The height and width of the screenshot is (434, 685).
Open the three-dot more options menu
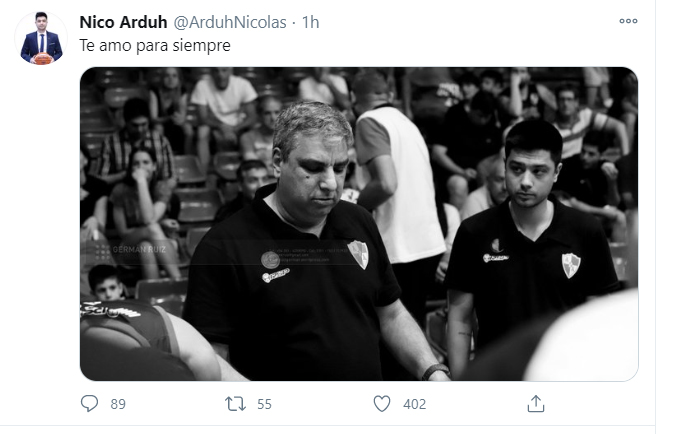click(x=628, y=21)
